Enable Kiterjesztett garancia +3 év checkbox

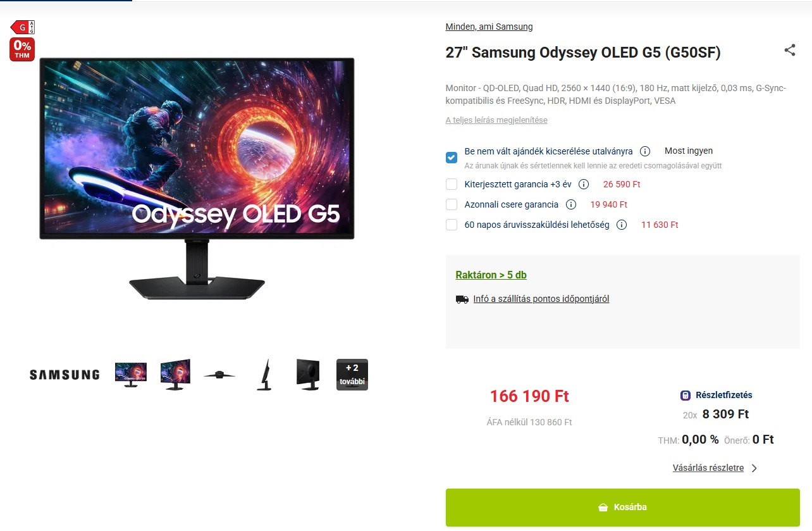[452, 184]
